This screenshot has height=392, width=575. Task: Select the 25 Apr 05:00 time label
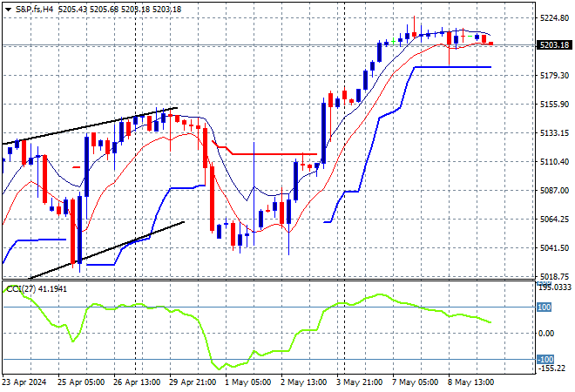tap(81, 382)
